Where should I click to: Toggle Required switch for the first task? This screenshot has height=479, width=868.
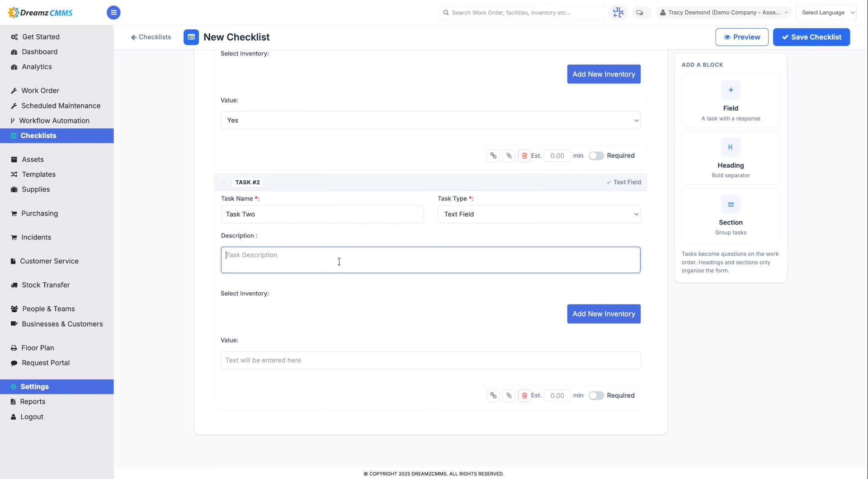[x=596, y=156]
